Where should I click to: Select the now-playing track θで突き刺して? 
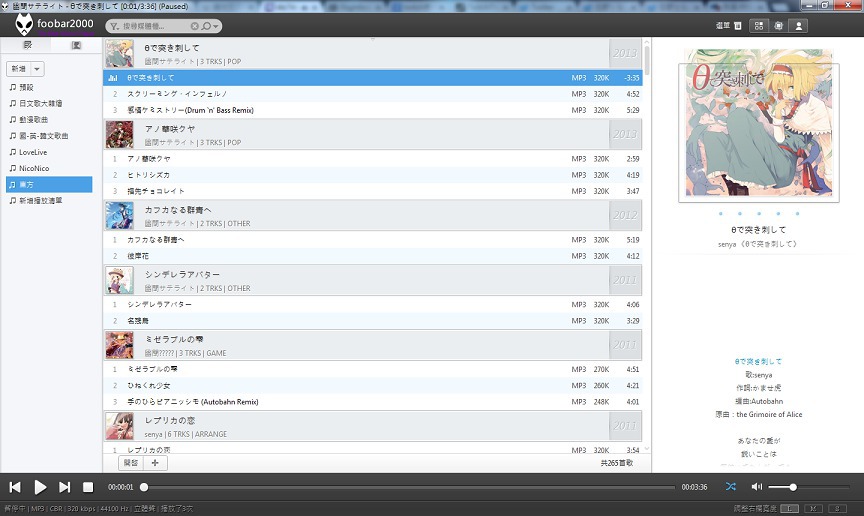(372, 78)
